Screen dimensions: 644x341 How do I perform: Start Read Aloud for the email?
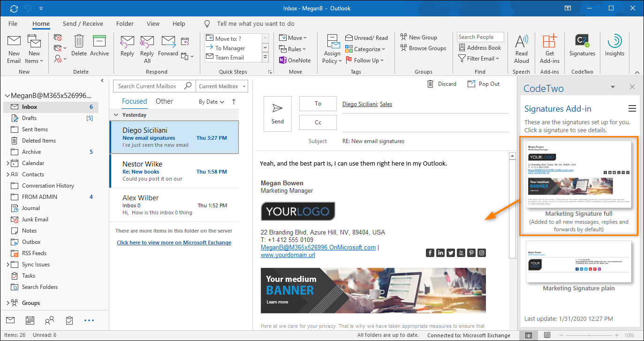521,47
